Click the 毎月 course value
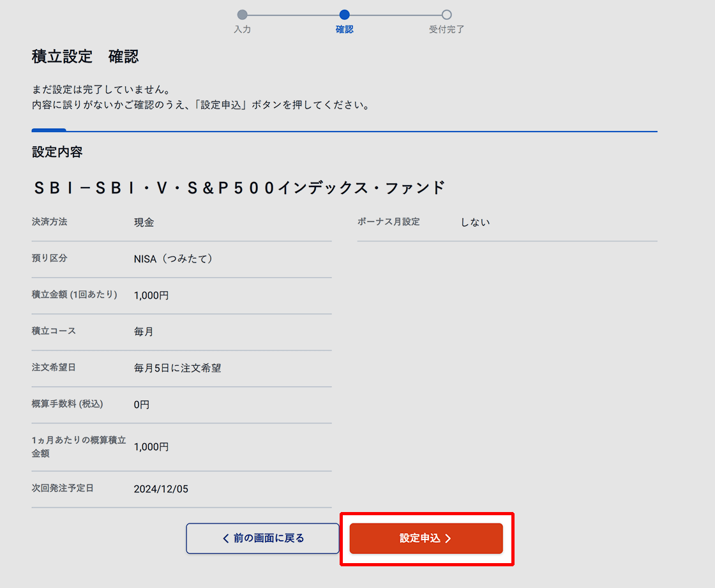 [x=144, y=331]
